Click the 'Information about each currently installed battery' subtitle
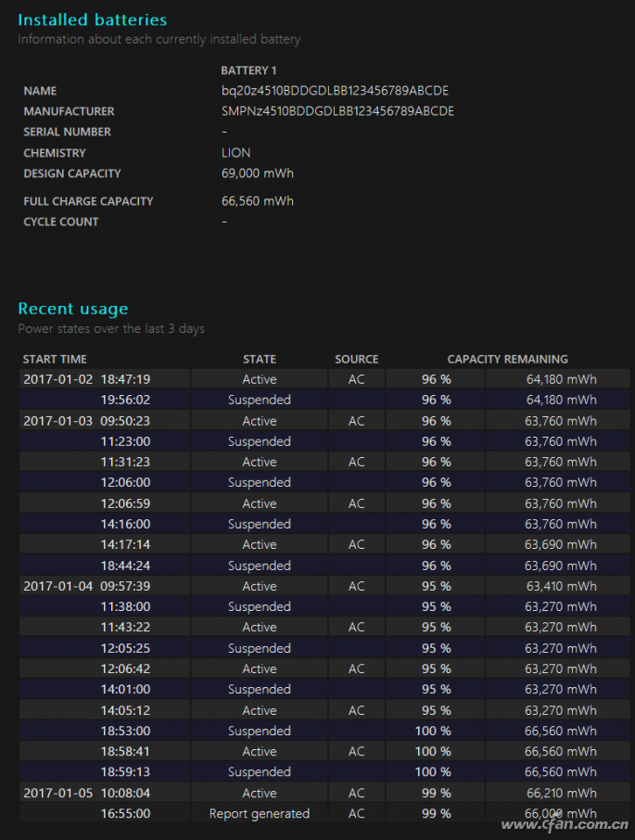The height and width of the screenshot is (840, 635). click(x=159, y=39)
